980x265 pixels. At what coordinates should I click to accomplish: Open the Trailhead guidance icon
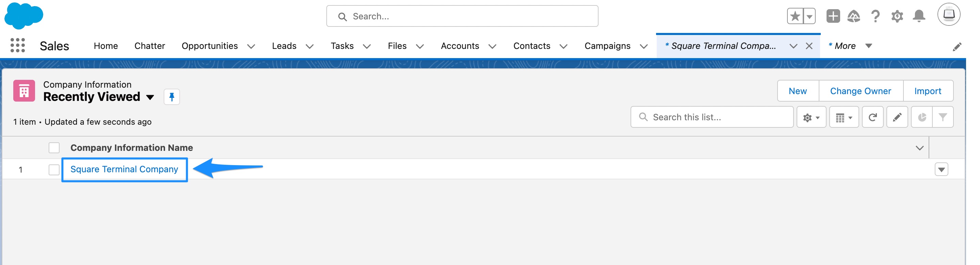(x=854, y=16)
